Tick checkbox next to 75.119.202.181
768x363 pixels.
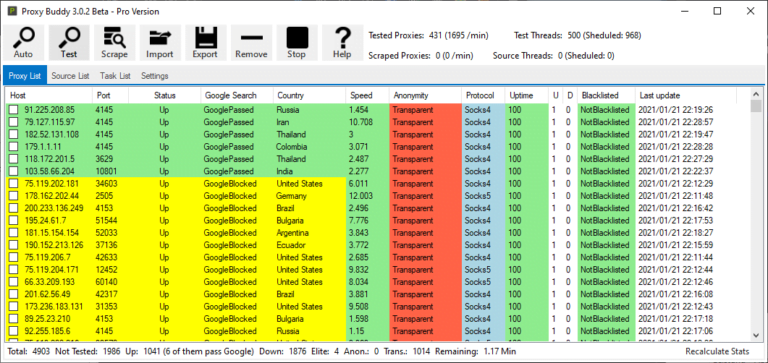click(14, 184)
